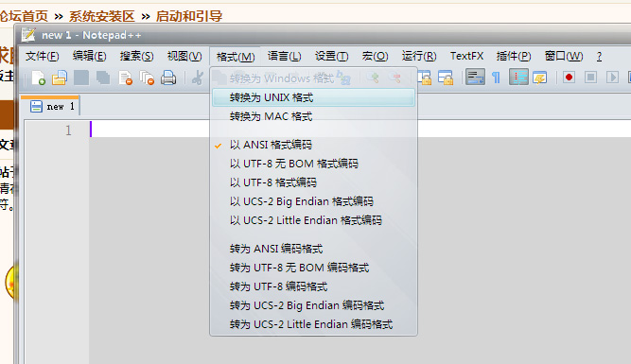Select checked 以 ANSI 格式编码 option

[313, 145]
